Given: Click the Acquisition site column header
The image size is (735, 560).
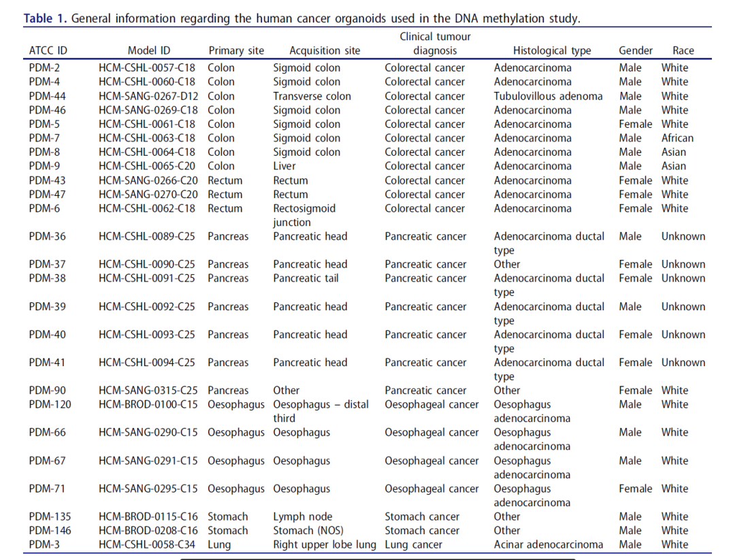Looking at the screenshot, I should [325, 50].
